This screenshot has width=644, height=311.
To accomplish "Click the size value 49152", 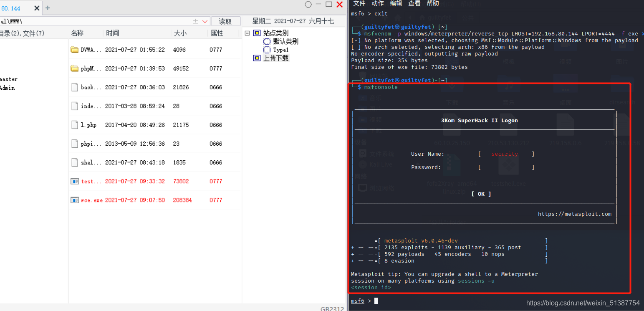I will coord(181,68).
